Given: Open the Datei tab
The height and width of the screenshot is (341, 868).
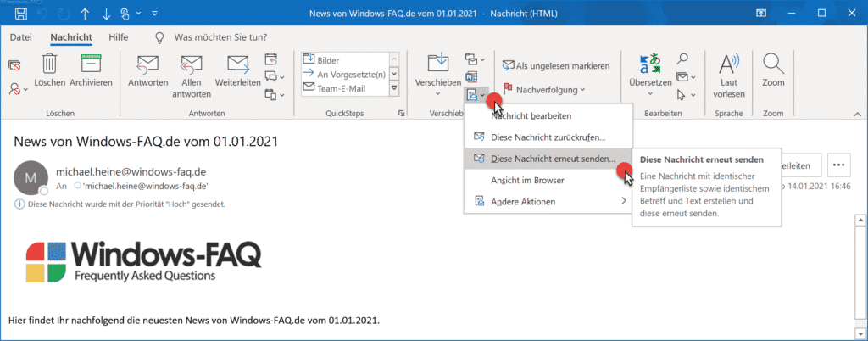Looking at the screenshot, I should coord(21,37).
